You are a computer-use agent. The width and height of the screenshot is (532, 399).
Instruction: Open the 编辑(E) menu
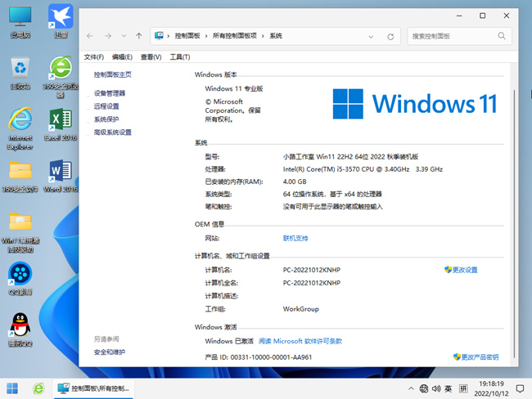122,57
